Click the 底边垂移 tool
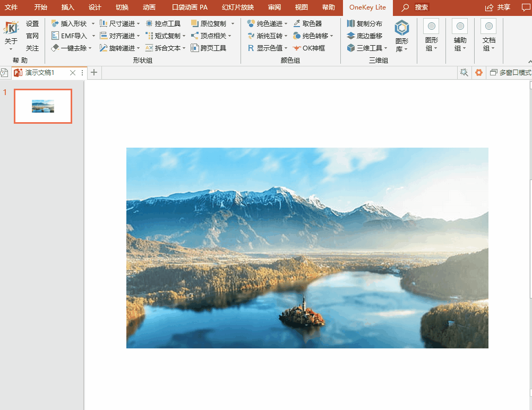 pos(365,36)
